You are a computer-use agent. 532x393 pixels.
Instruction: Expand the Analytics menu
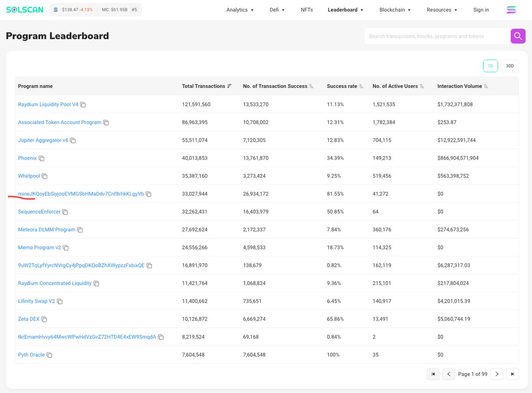pos(240,10)
